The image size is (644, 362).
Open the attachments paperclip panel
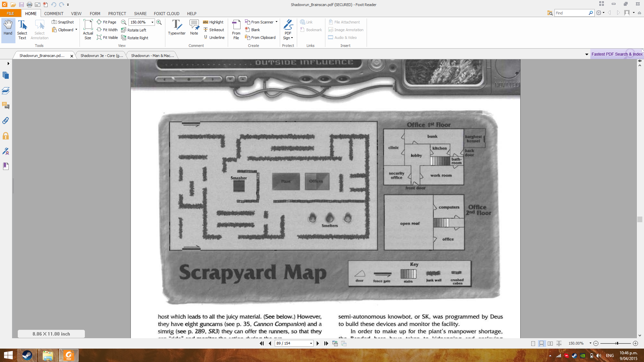tap(6, 121)
